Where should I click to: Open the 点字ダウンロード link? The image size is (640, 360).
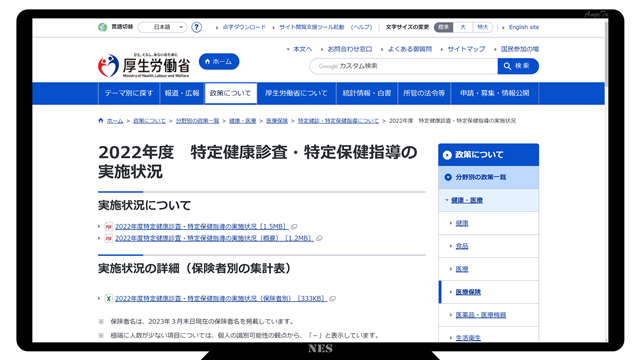244,27
